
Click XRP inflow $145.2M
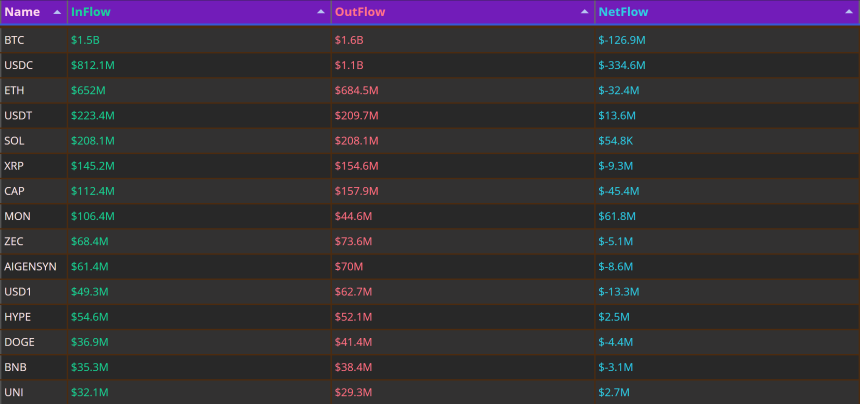coord(93,166)
